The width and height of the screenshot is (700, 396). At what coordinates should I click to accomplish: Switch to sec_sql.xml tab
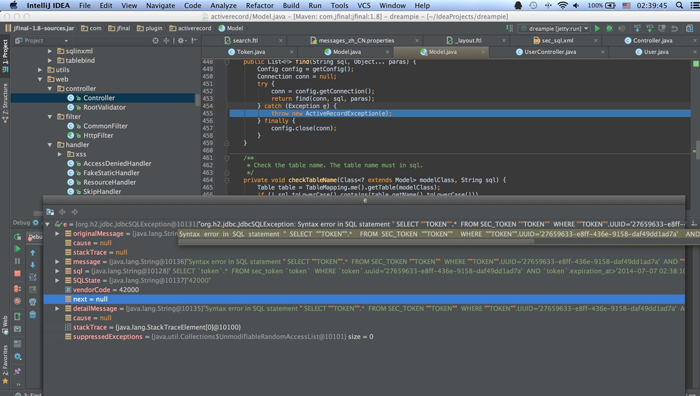click(557, 40)
